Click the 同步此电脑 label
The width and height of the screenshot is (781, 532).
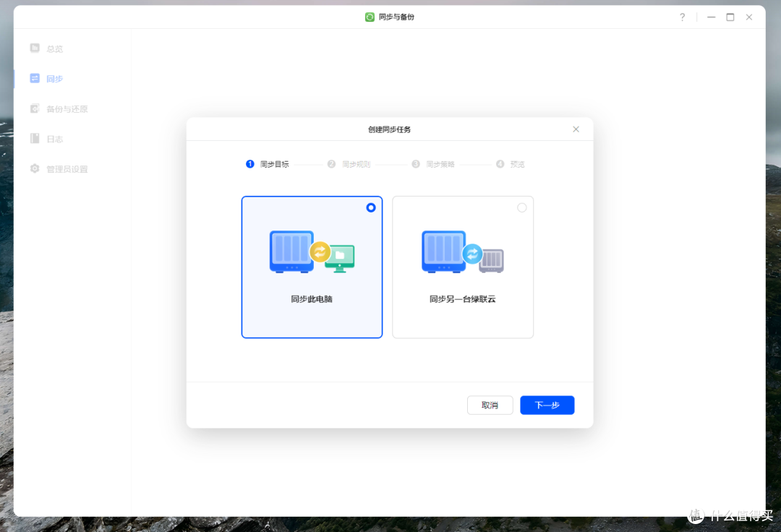tap(312, 299)
